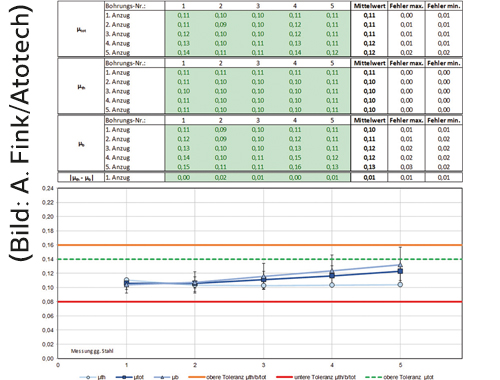Click green dashed legend entry "obere Toleranz μtot"
The width and height of the screenshot is (500, 380).
(399, 377)
